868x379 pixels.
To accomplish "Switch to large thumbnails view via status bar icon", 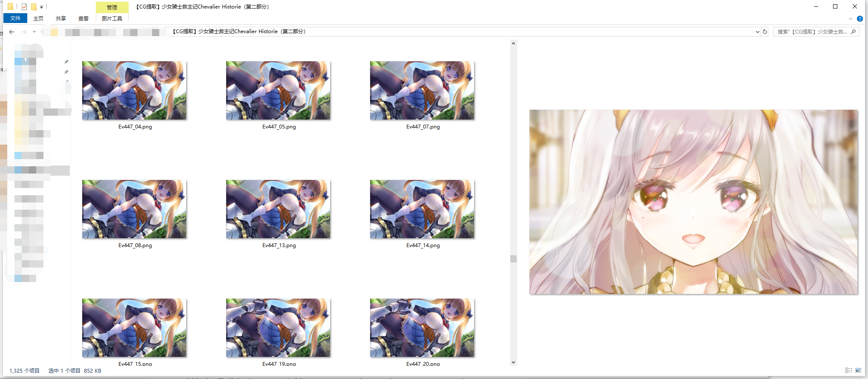I will 858,370.
